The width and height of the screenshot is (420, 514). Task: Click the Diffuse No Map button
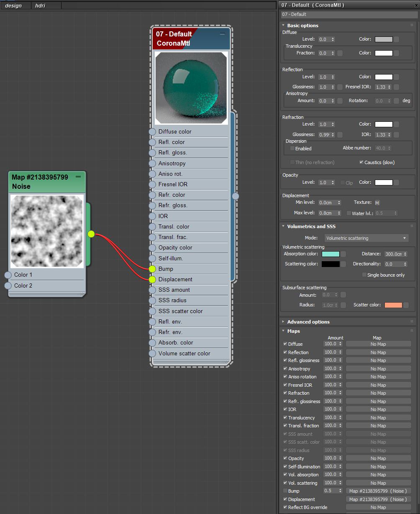coord(378,344)
